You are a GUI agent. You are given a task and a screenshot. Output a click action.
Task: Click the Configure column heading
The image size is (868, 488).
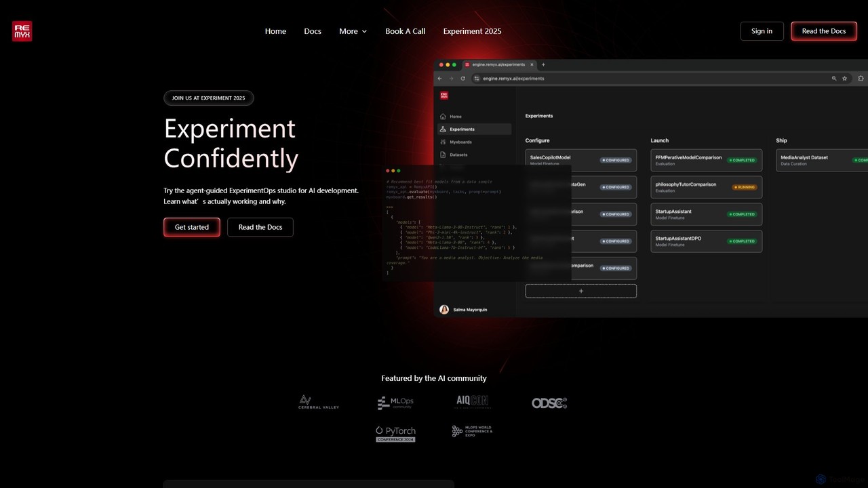click(x=537, y=140)
